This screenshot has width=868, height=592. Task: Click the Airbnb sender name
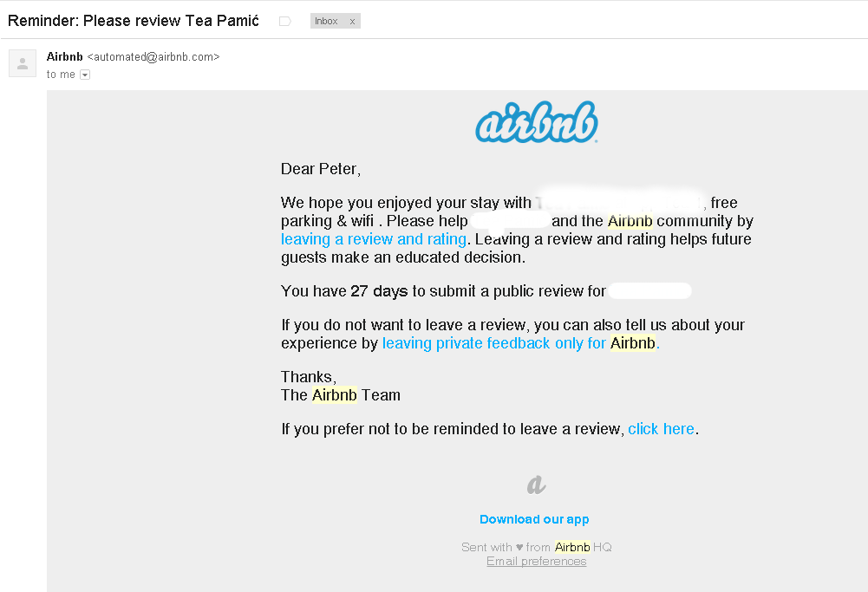[x=65, y=56]
